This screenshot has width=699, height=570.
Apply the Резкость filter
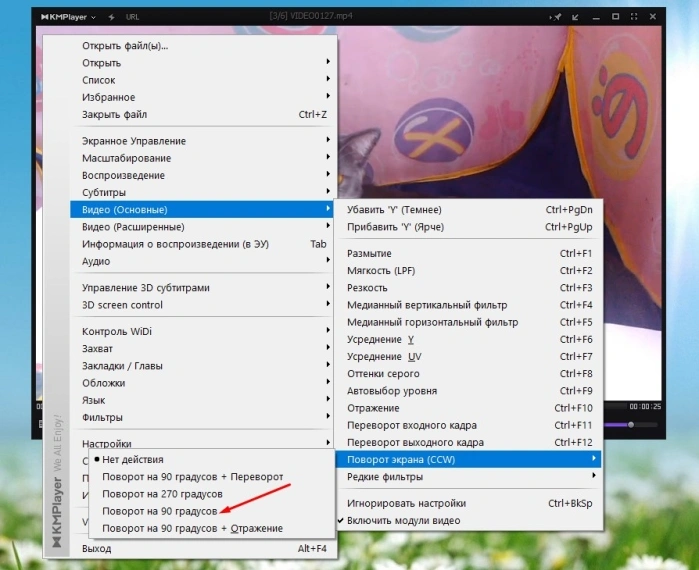tap(469, 288)
